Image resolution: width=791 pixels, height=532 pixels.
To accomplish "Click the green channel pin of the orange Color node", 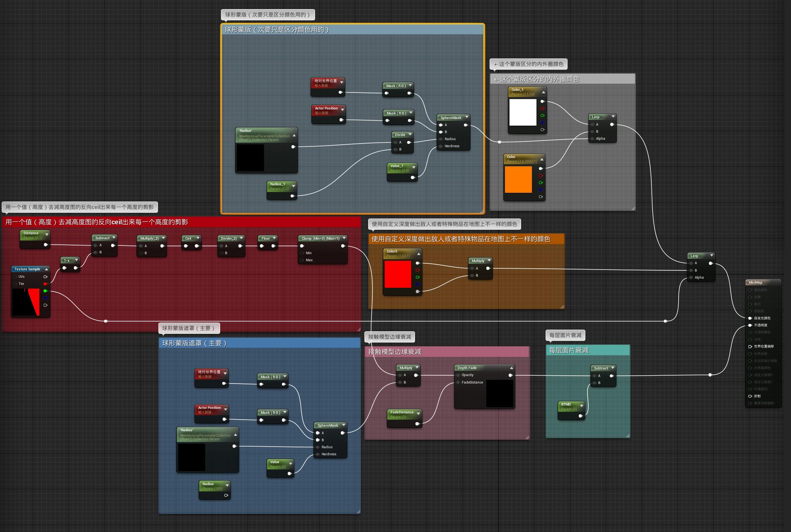I will (541, 182).
